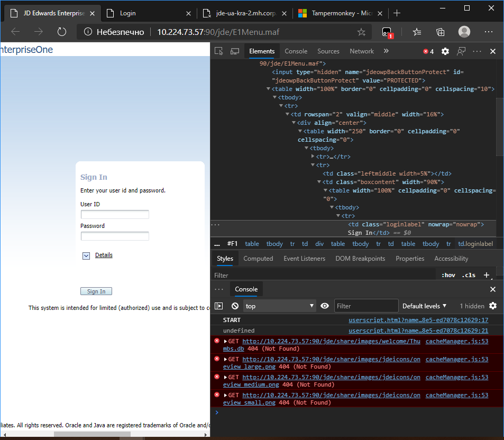Click the browser page refresh button
This screenshot has width=504, height=440.
[x=62, y=32]
